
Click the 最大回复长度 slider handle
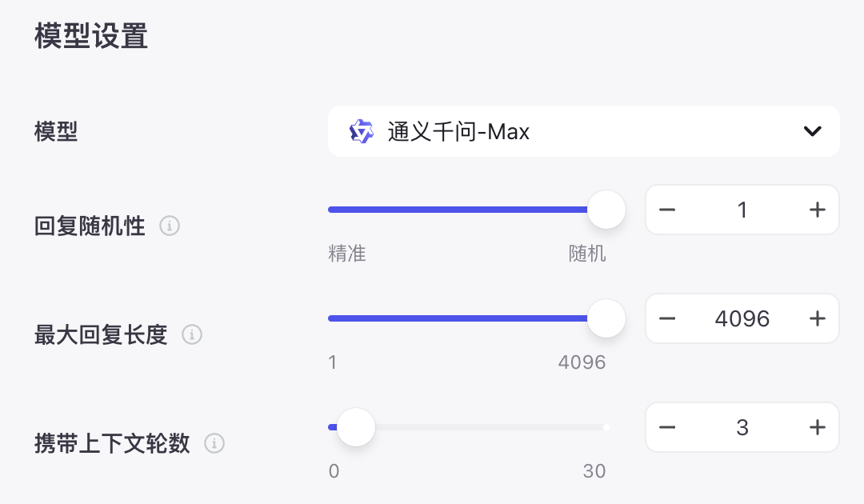coord(606,318)
